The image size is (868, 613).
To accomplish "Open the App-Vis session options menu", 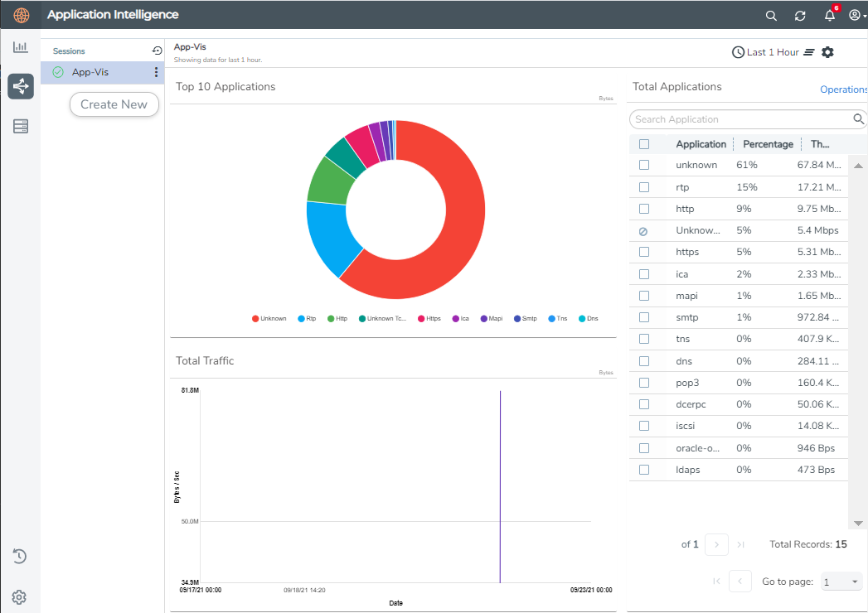I will coord(156,72).
